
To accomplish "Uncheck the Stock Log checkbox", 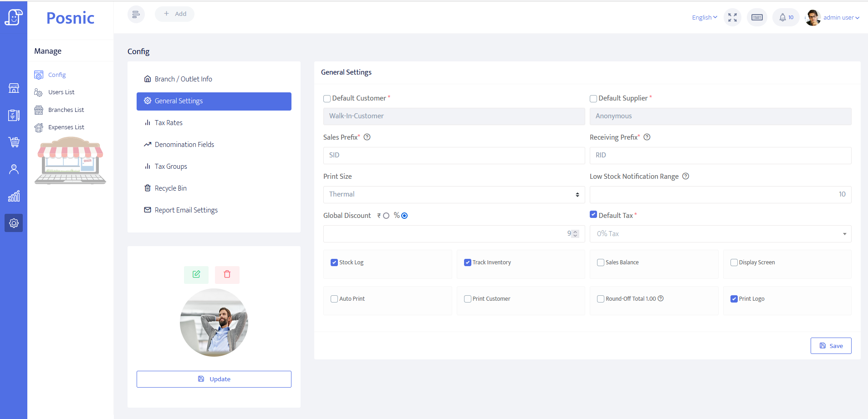I will (334, 263).
